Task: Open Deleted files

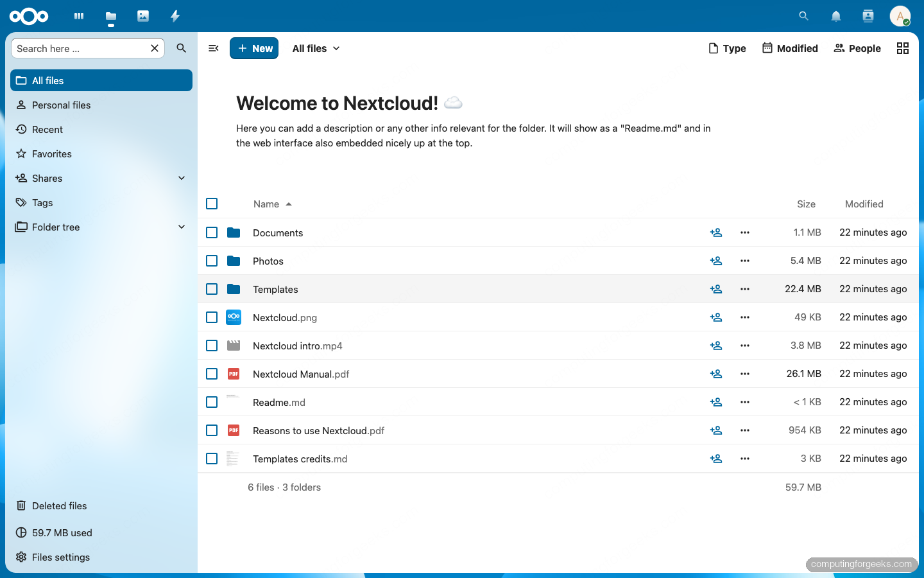Action: 101,505
